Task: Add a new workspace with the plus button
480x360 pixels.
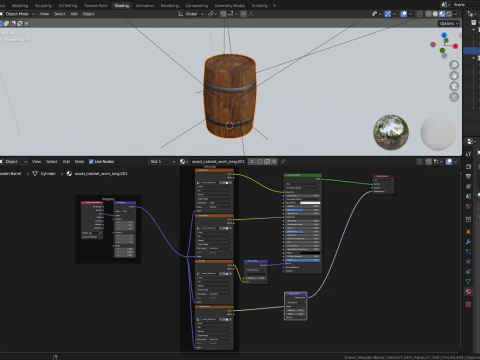Action: point(274,5)
